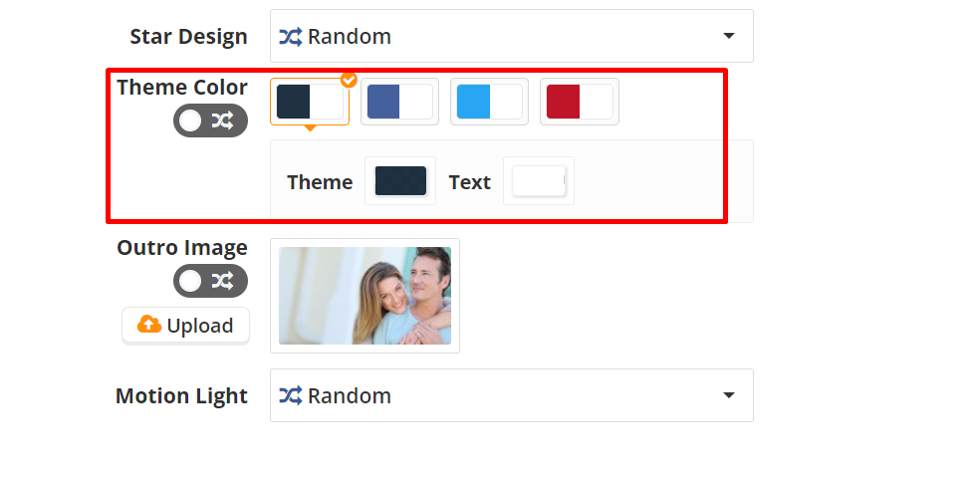980x481 pixels.
Task: Click shuffle arrows icon under Theme Color label
Action: click(x=222, y=120)
